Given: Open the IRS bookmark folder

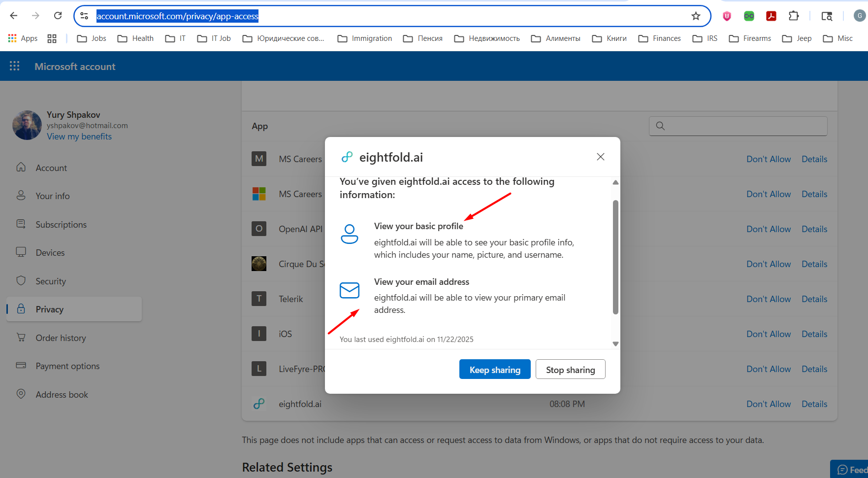Looking at the screenshot, I should point(705,38).
